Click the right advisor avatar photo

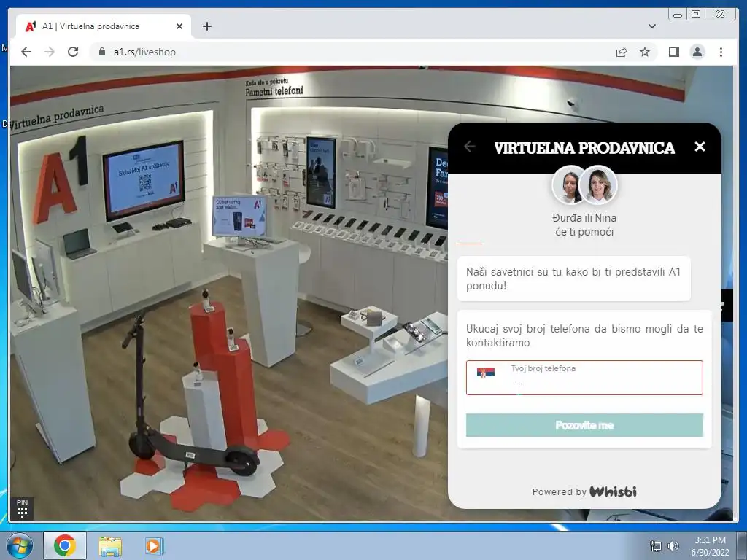[599, 184]
